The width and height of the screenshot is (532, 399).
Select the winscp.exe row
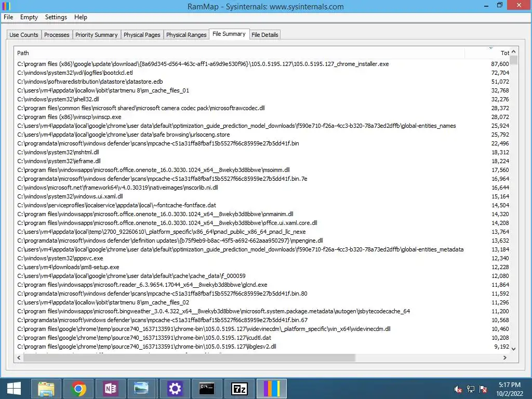coord(263,117)
